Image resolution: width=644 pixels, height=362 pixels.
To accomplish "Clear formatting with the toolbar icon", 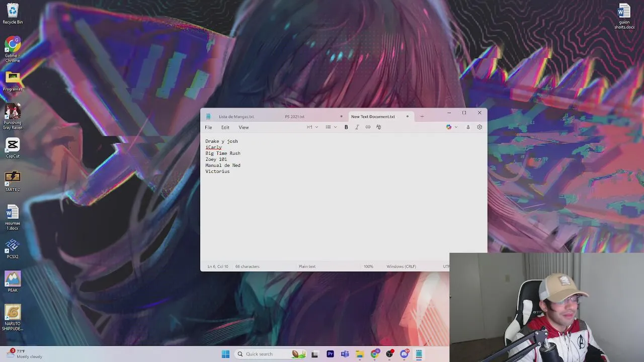I will [379, 127].
